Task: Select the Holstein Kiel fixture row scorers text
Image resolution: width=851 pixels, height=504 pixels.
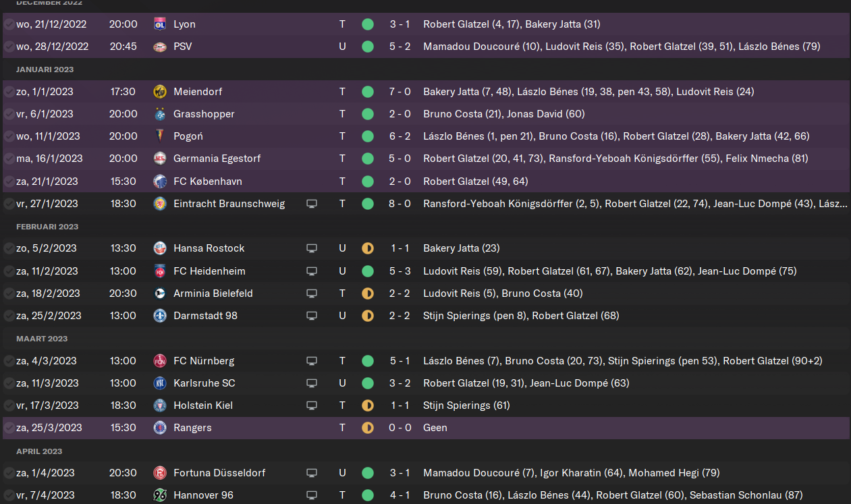Action: [x=466, y=405]
